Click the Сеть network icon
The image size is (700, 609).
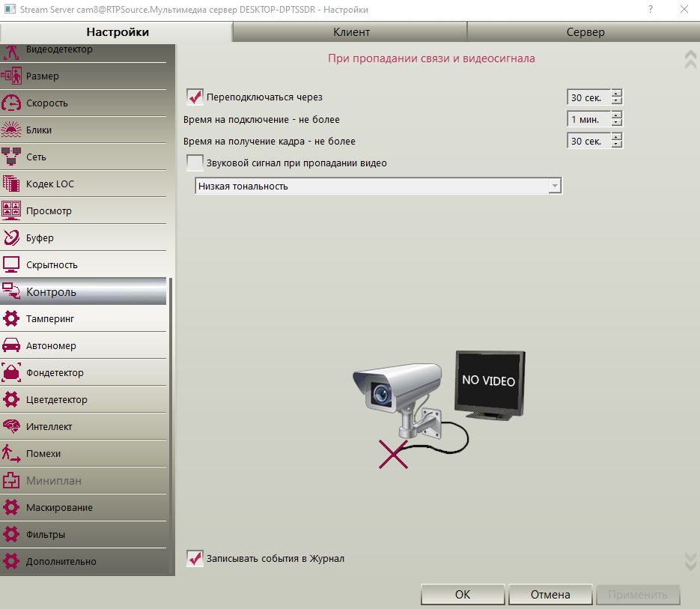coord(11,157)
